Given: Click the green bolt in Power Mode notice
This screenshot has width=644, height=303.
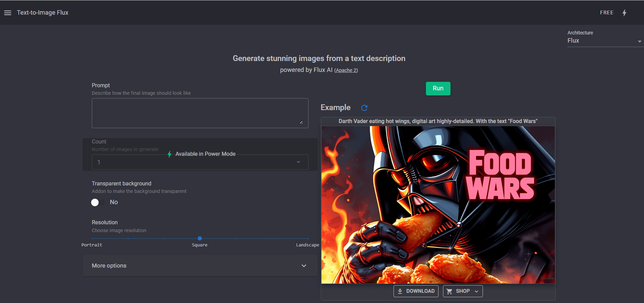Looking at the screenshot, I should coord(169,154).
